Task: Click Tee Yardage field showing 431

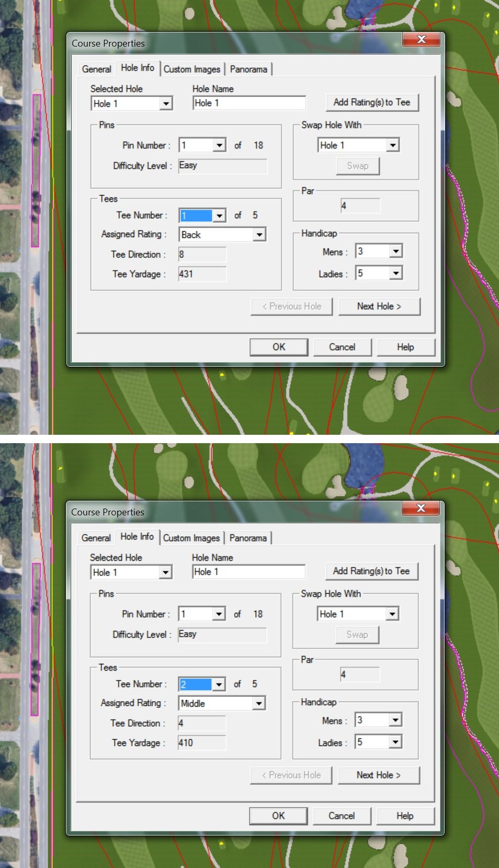Action: point(202,274)
